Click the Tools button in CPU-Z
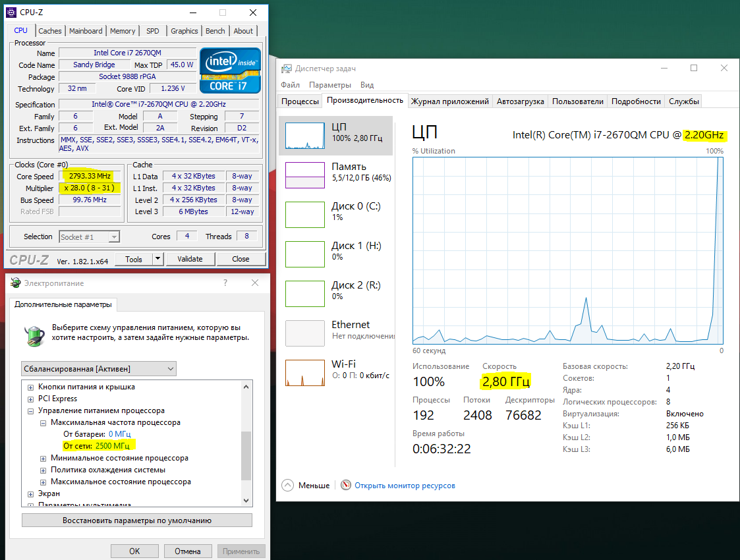740x560 pixels. click(x=134, y=259)
